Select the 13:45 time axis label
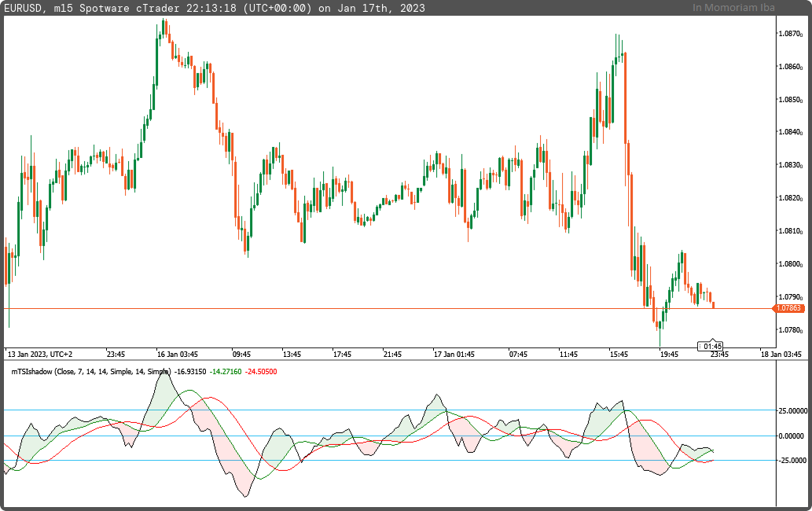 tap(292, 355)
